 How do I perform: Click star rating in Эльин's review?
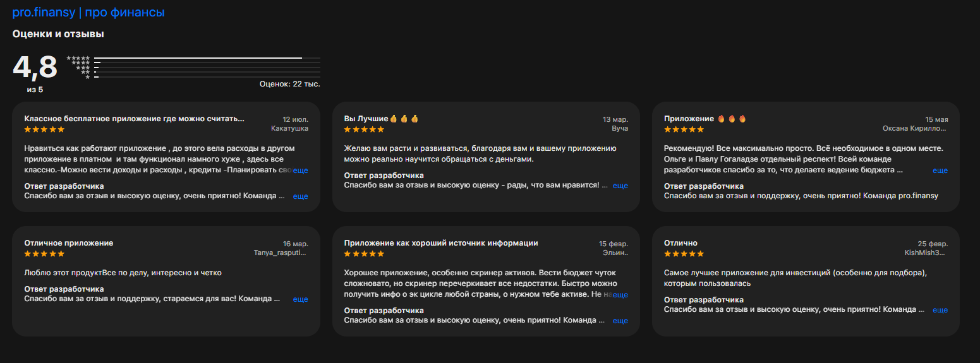tap(364, 254)
